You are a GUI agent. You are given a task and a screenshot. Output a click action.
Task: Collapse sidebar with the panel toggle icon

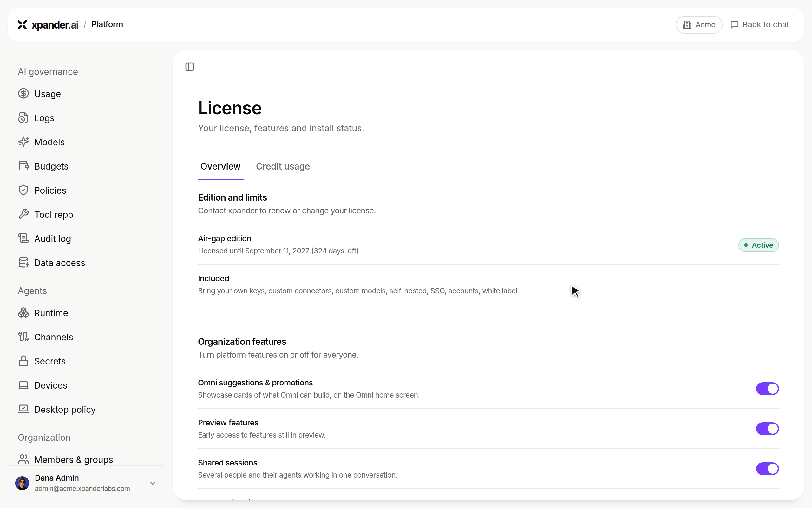pyautogui.click(x=190, y=67)
